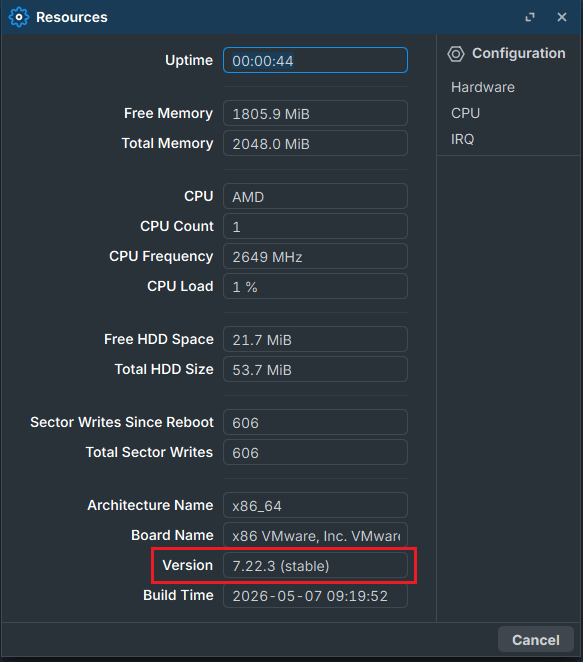The height and width of the screenshot is (662, 583).
Task: Click the CPU Frequency label
Action: [x=161, y=256]
